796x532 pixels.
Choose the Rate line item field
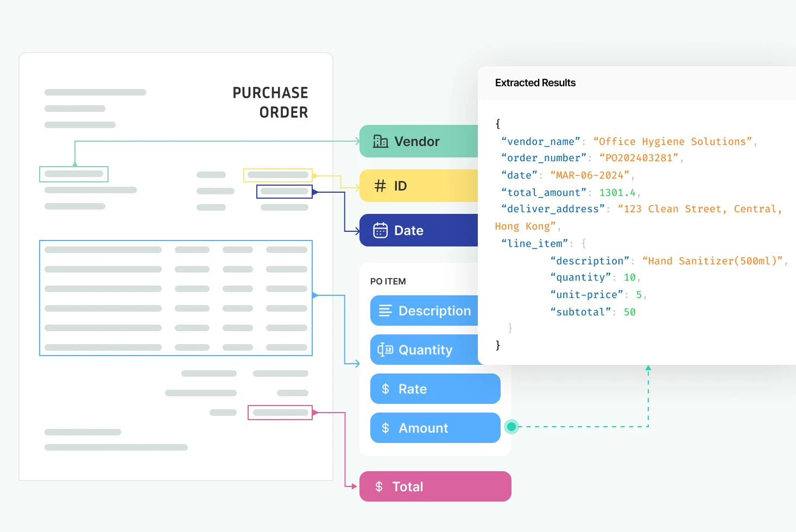click(x=435, y=389)
